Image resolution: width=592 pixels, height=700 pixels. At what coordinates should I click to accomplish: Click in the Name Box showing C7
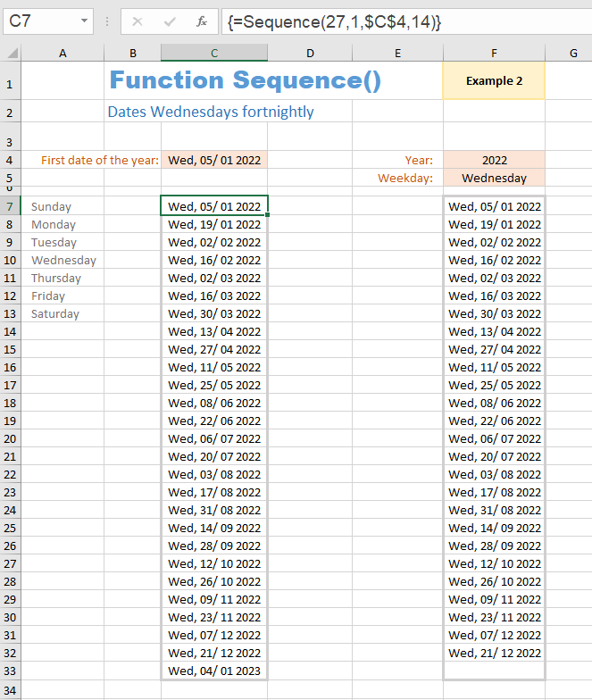pos(41,21)
